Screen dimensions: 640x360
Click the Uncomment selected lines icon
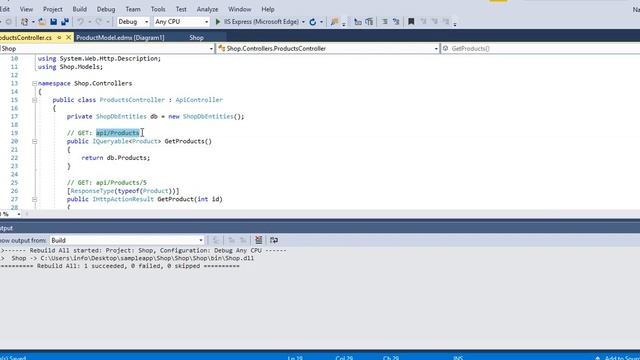[x=369, y=22]
